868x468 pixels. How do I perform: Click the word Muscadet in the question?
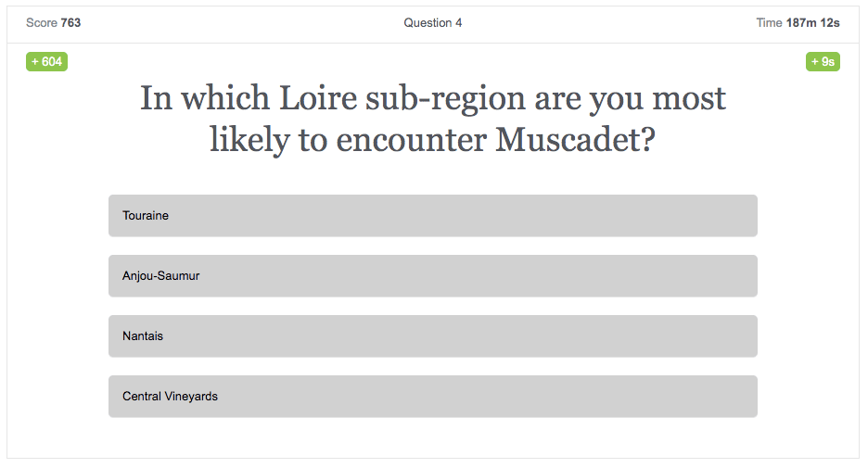pyautogui.click(x=575, y=139)
